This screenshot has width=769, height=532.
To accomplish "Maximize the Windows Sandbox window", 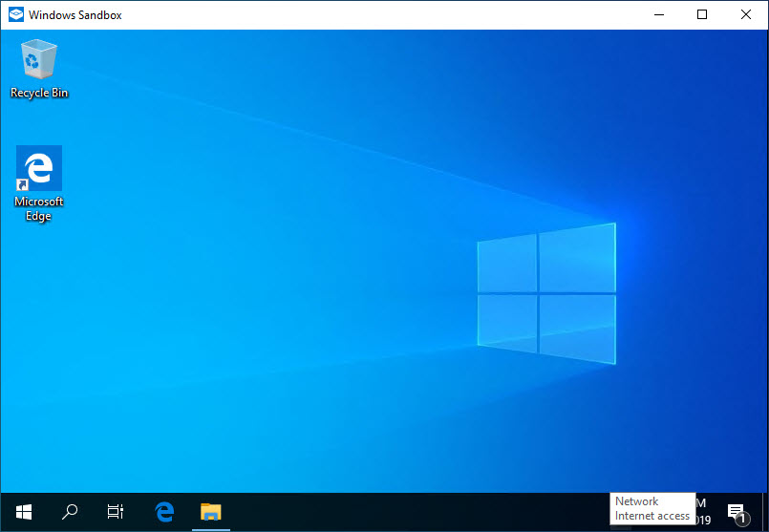I will pos(702,14).
